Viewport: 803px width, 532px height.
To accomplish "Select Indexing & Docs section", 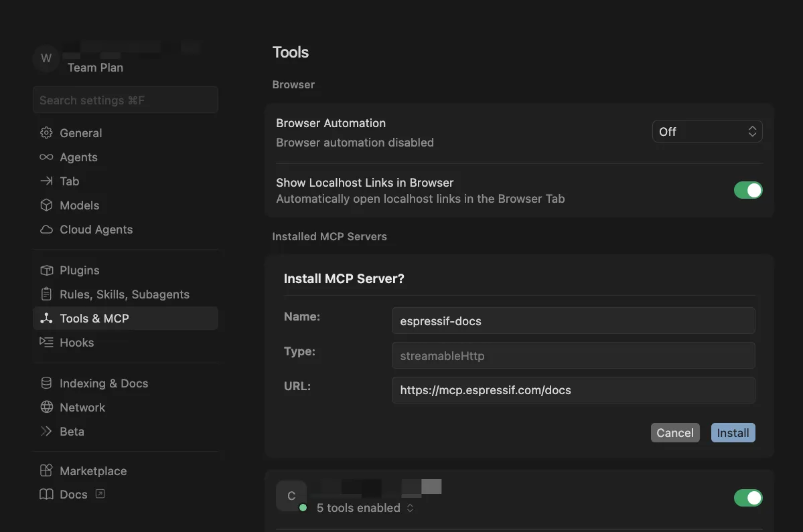I will point(125,383).
